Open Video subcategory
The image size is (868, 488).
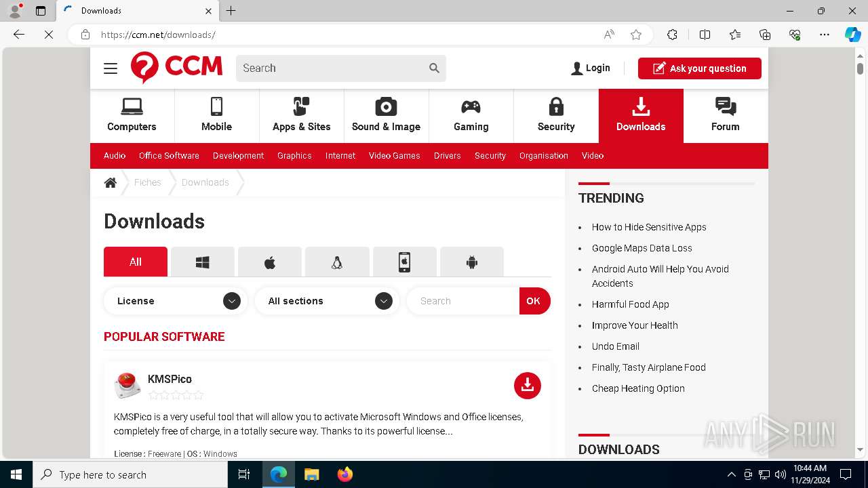pos(593,156)
